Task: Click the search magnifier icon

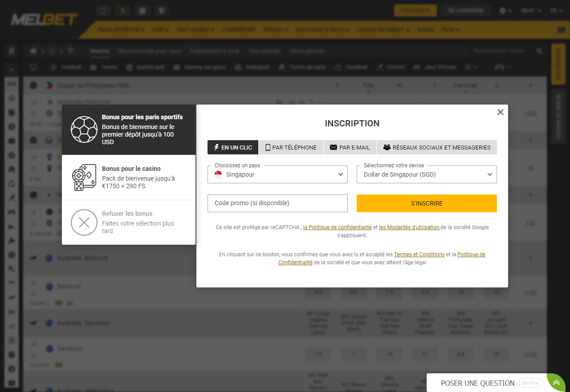Action: point(539,51)
